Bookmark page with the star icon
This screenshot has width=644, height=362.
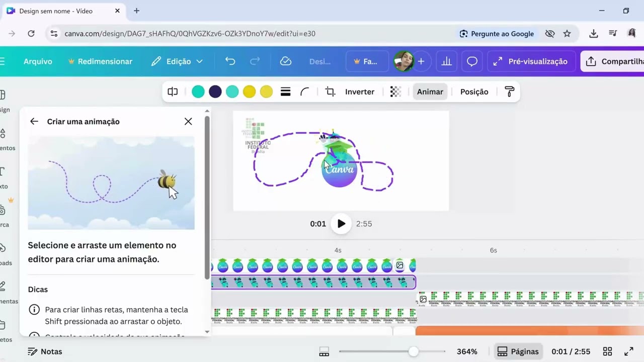567,34
